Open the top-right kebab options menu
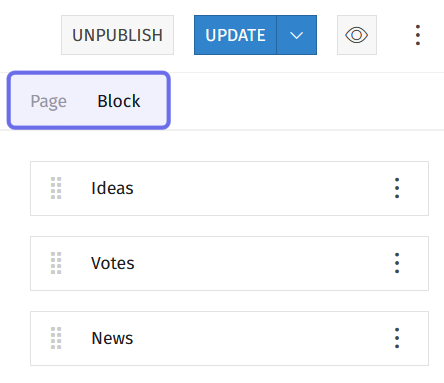 418,35
